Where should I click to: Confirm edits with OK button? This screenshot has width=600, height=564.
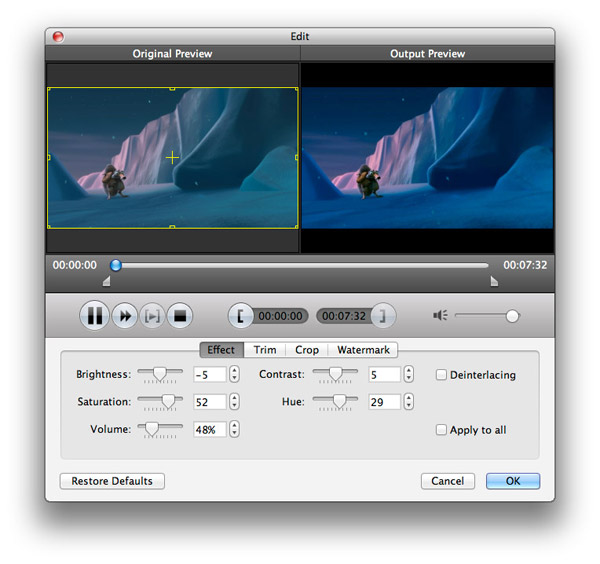[513, 481]
